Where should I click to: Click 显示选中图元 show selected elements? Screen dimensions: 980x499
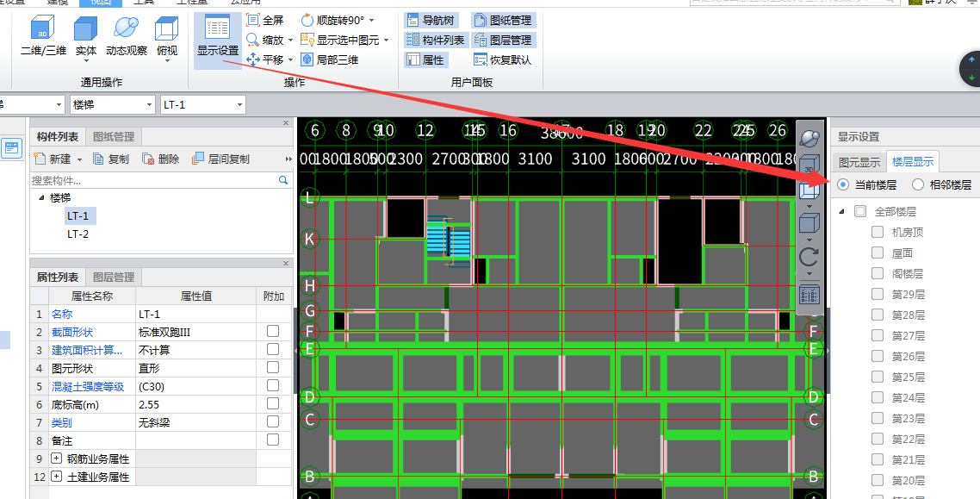pos(340,40)
